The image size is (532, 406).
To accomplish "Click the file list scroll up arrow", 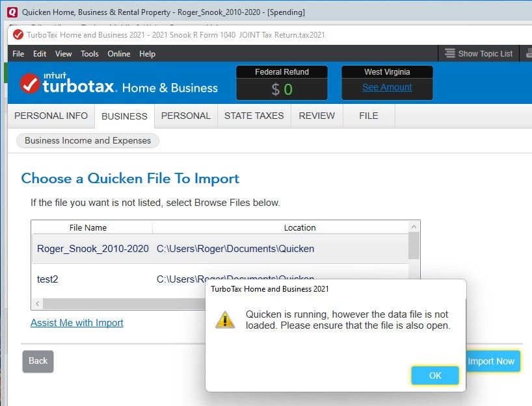I will tap(414, 226).
